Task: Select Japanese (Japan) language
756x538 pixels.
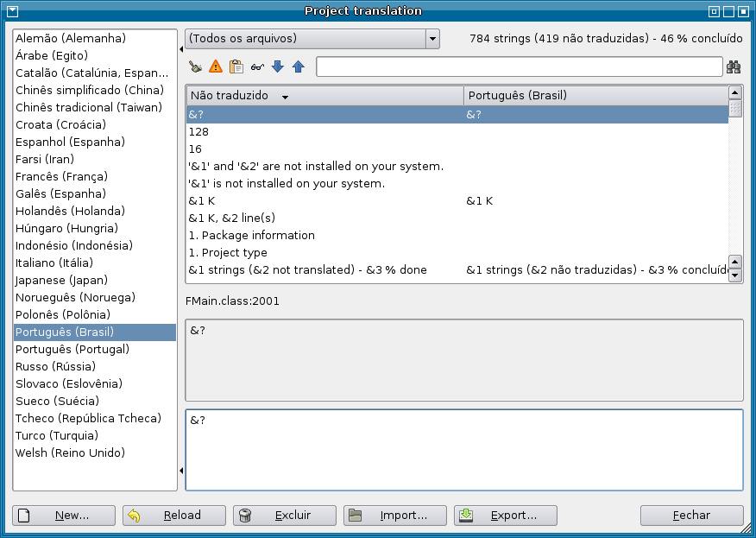Action: (x=95, y=281)
